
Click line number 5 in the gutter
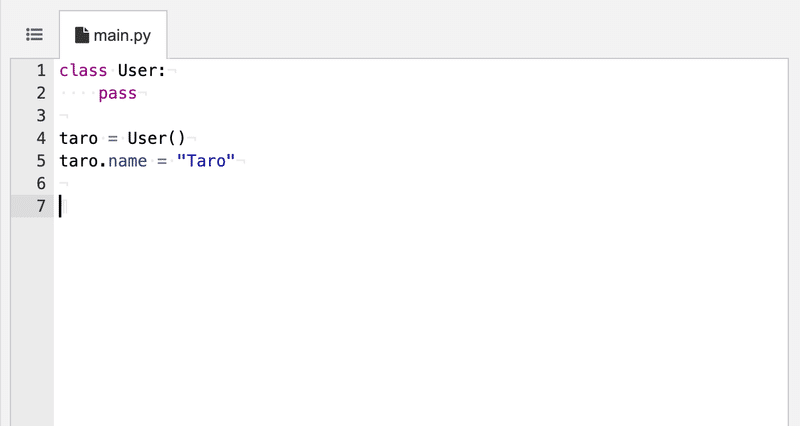coord(40,161)
